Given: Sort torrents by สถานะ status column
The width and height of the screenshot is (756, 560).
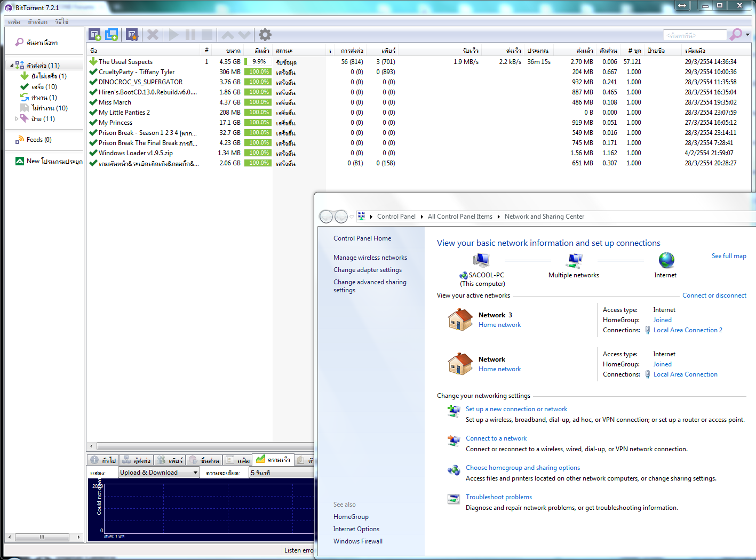Looking at the screenshot, I should (299, 51).
